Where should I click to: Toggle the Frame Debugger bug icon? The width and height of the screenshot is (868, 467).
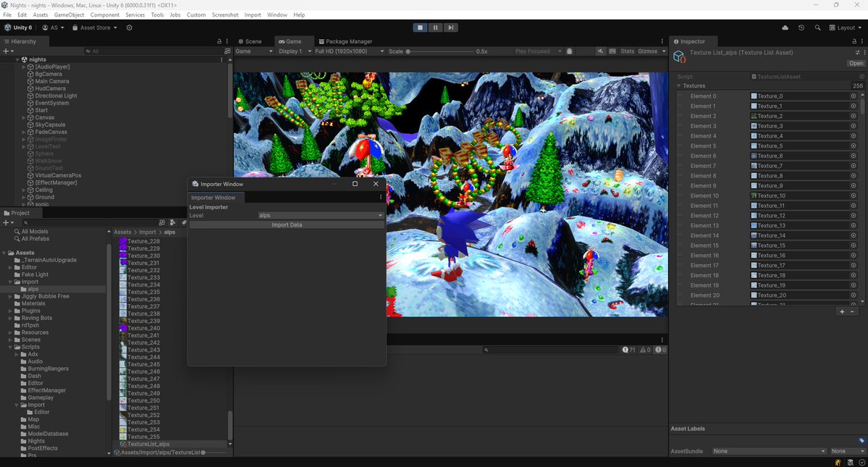[570, 51]
